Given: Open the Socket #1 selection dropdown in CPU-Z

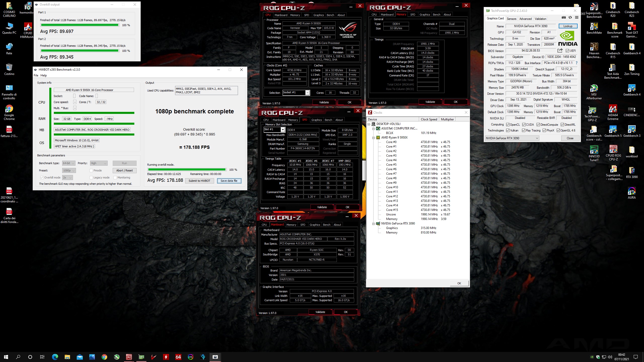Looking at the screenshot, I should click(296, 93).
